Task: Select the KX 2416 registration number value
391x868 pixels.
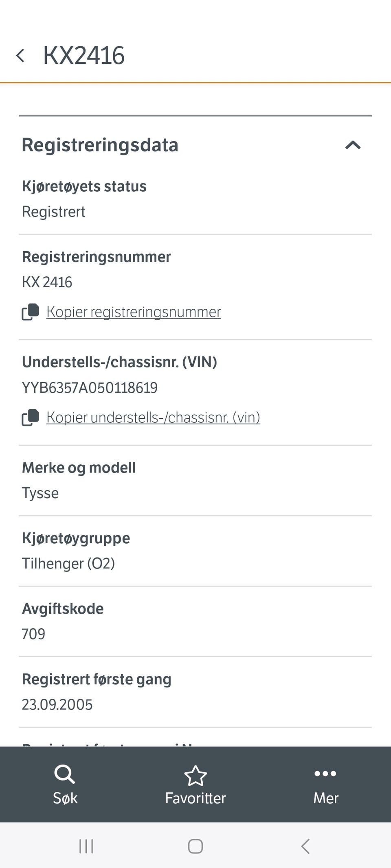Action: 47,282
